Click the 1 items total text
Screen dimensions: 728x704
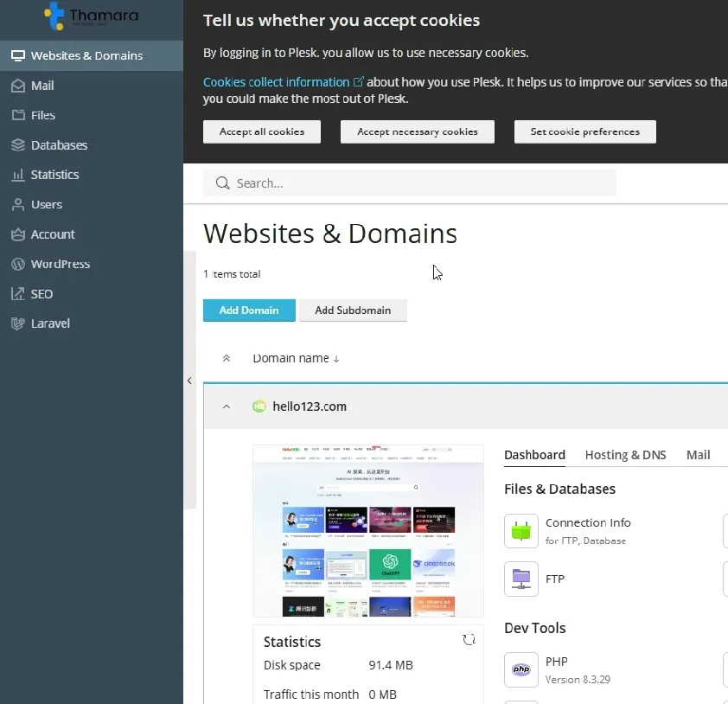pyautogui.click(x=232, y=274)
